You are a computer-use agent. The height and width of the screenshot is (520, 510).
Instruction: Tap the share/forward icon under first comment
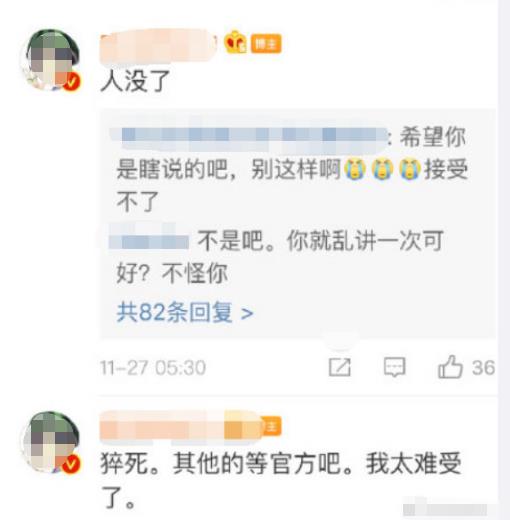[x=339, y=367]
